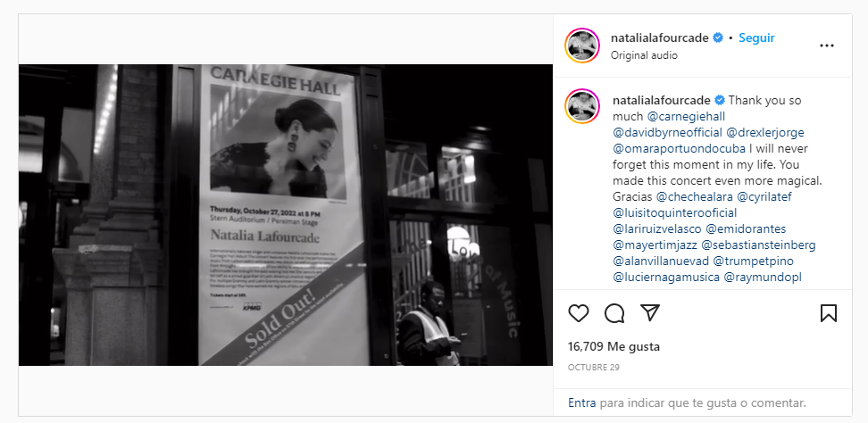Share post with paper plane icon
The image size is (868, 423).
(650, 313)
